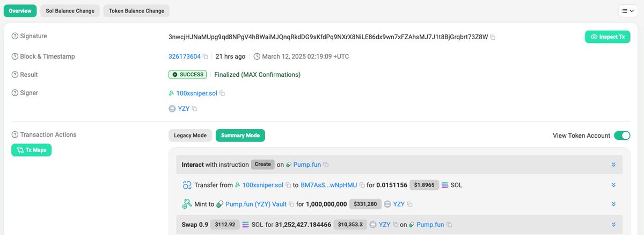Click the $331,280 value badge
Viewport: 644px width, 235px height.
(365, 204)
